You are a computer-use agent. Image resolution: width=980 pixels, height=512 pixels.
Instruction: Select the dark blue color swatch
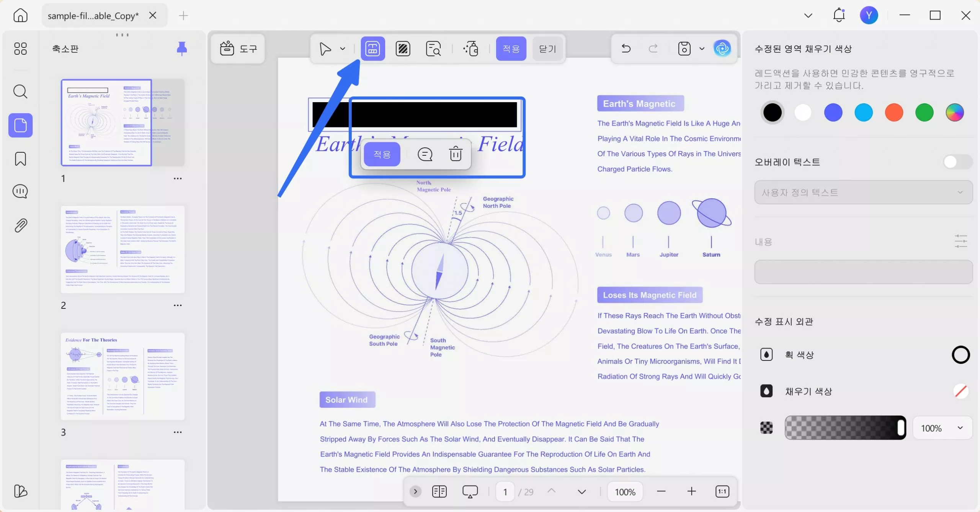click(833, 113)
